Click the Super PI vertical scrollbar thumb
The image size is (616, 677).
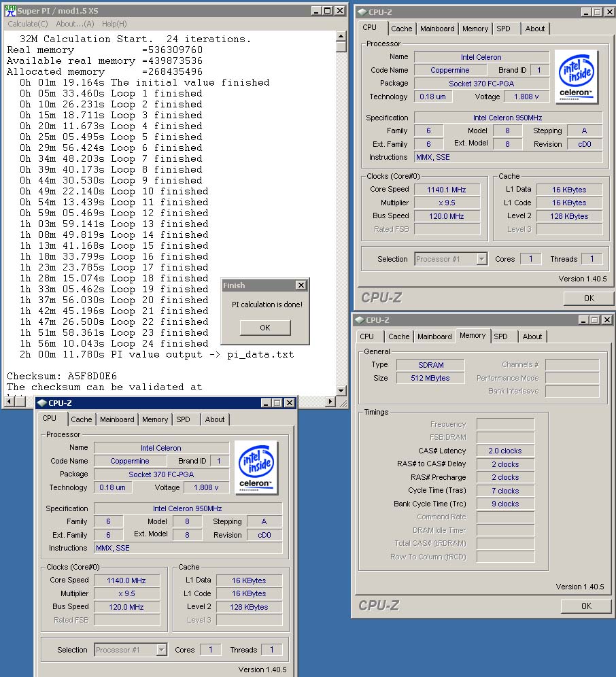coord(341,47)
